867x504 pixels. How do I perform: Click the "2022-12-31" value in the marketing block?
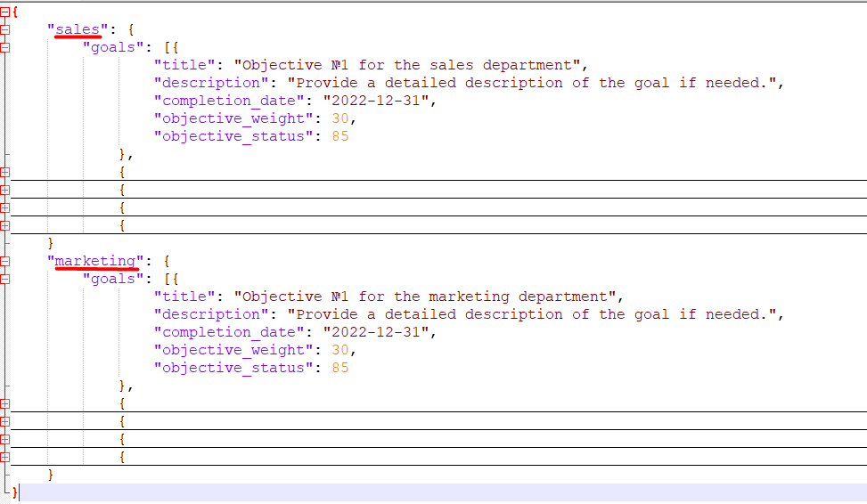[x=376, y=332]
